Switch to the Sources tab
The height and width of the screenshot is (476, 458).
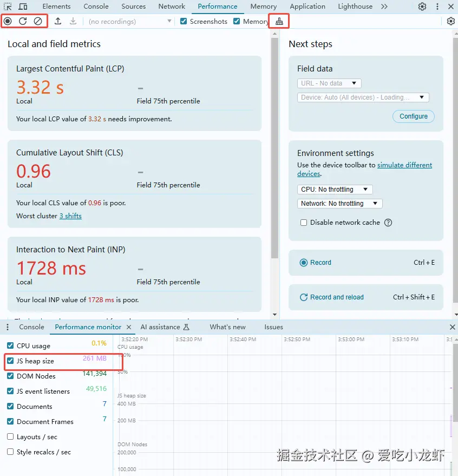[x=134, y=6]
